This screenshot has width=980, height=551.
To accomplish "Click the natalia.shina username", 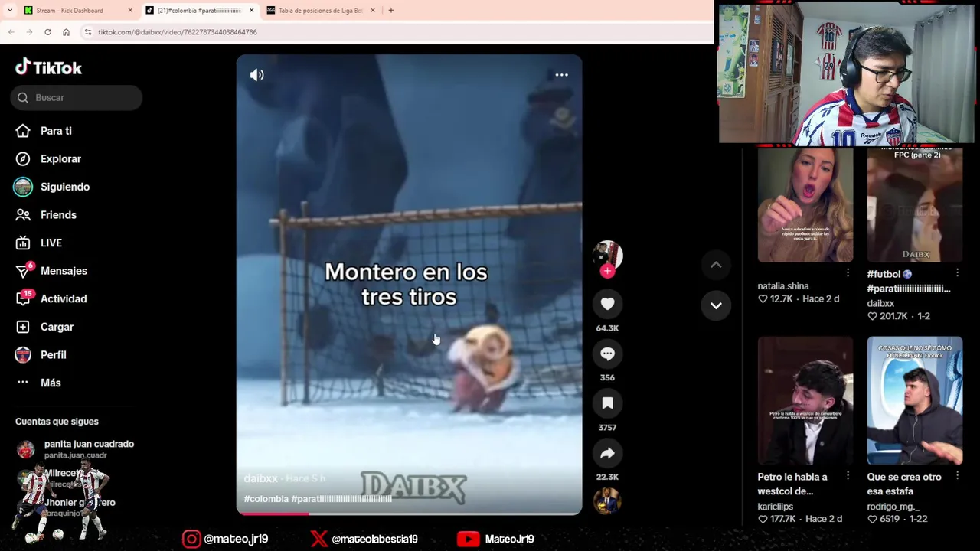I will 783,286.
